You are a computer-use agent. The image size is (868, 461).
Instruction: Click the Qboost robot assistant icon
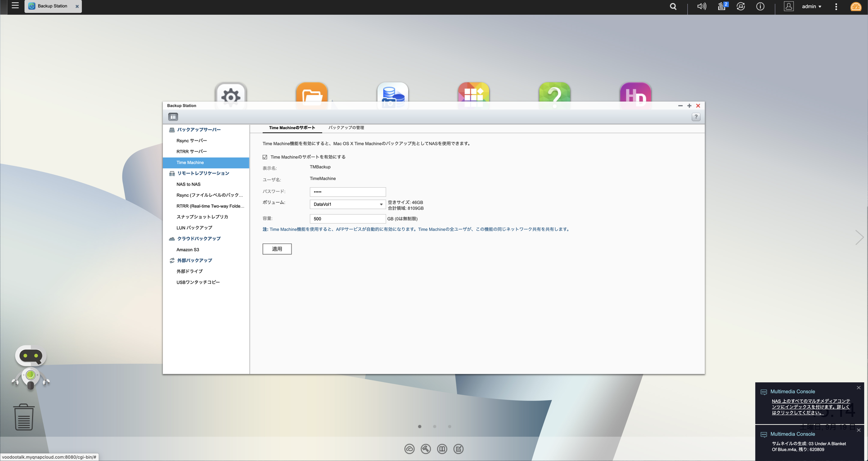[x=31, y=367]
